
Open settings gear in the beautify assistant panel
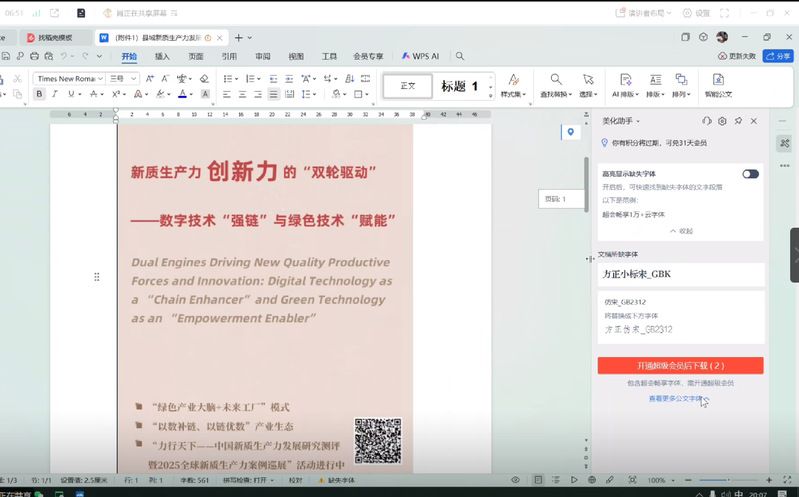[x=722, y=121]
